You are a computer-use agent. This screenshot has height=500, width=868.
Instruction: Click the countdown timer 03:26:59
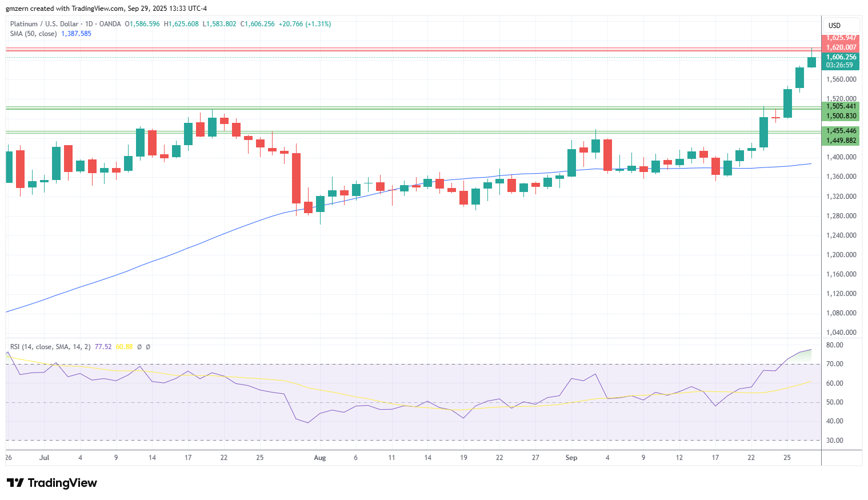tap(841, 65)
